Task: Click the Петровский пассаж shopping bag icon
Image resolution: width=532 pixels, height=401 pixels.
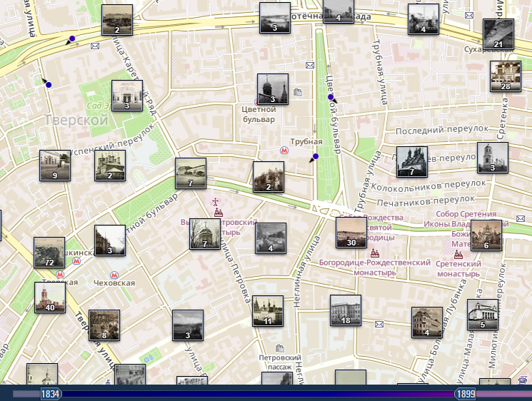Action: tap(280, 348)
